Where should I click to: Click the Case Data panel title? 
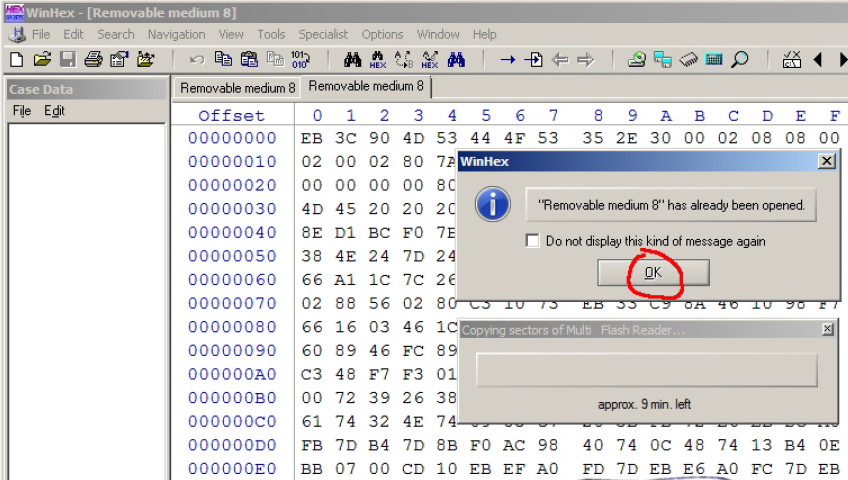[41, 90]
